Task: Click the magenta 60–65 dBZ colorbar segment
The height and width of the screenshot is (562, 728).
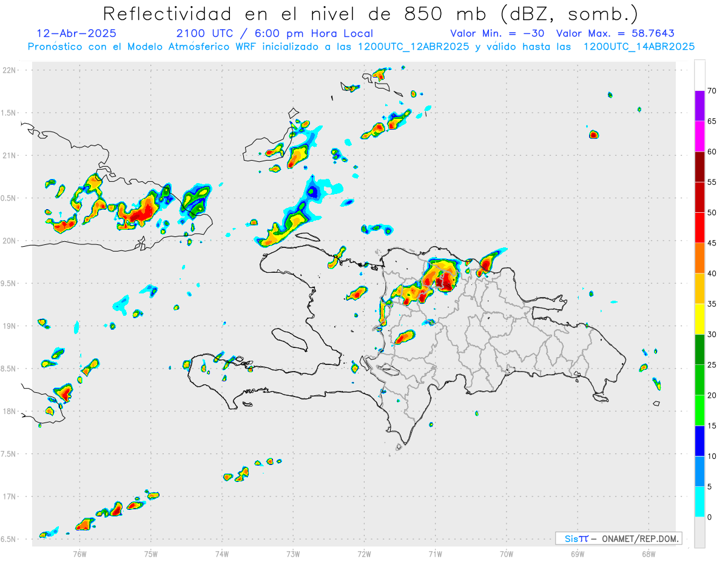Action: [699, 136]
